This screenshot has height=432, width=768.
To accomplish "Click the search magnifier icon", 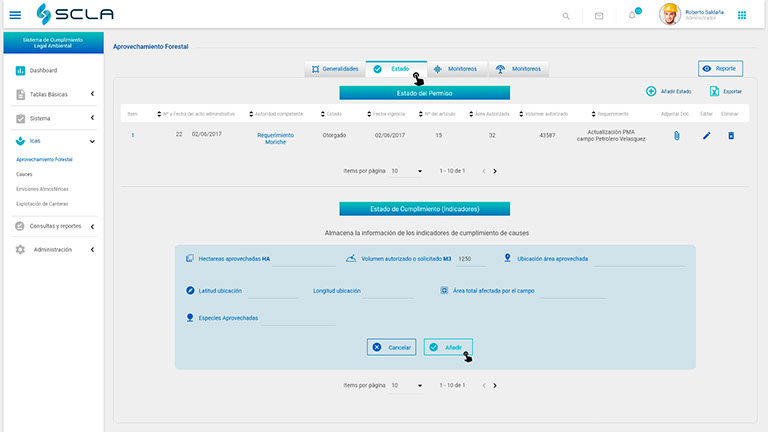I will point(566,16).
